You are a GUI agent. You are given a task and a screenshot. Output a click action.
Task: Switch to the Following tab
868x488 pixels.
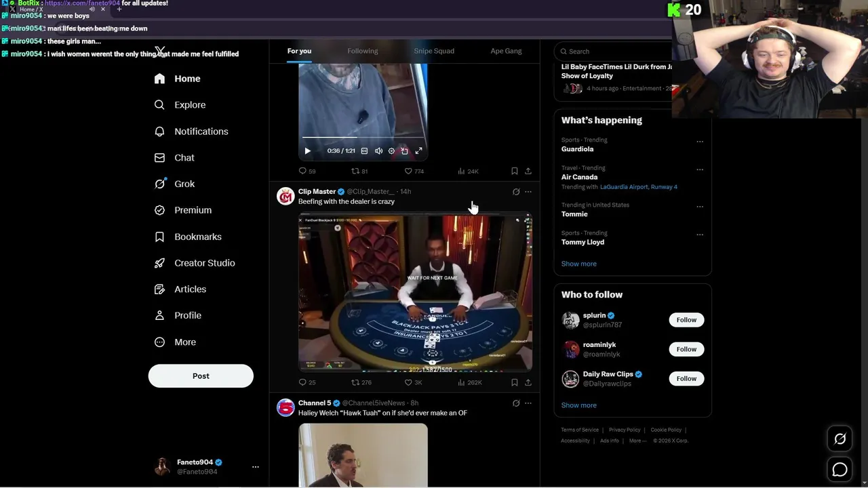tap(363, 51)
